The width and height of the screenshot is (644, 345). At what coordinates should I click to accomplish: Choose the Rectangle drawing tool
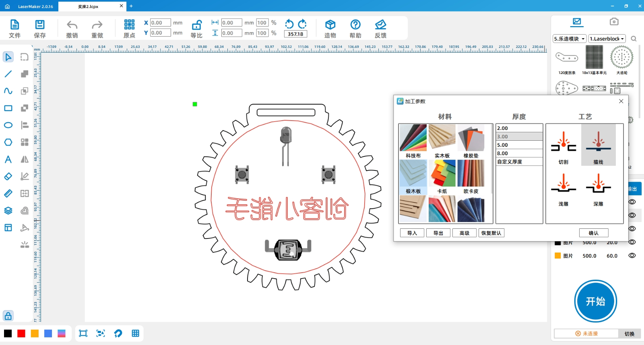[8, 108]
